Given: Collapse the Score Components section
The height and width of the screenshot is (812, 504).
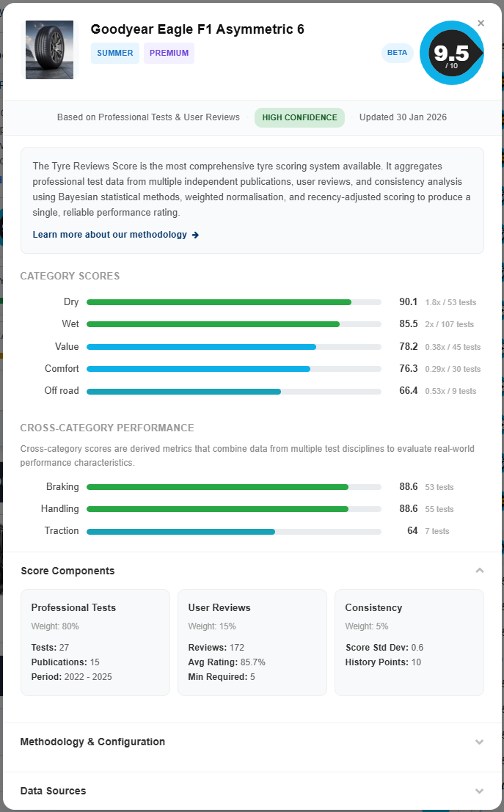Looking at the screenshot, I should pyautogui.click(x=480, y=571).
